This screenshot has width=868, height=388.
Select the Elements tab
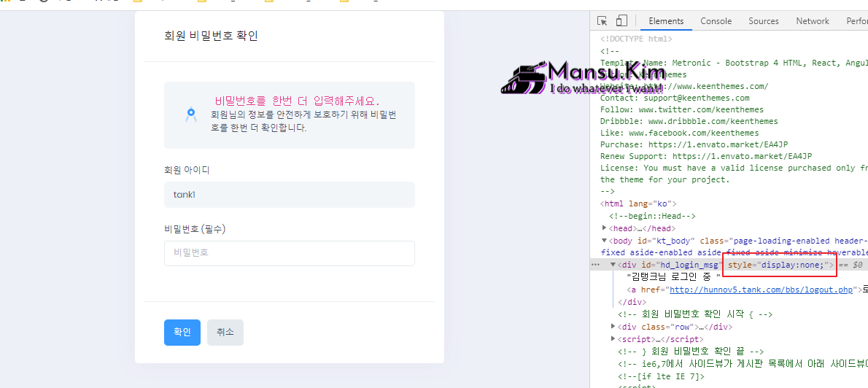click(666, 21)
